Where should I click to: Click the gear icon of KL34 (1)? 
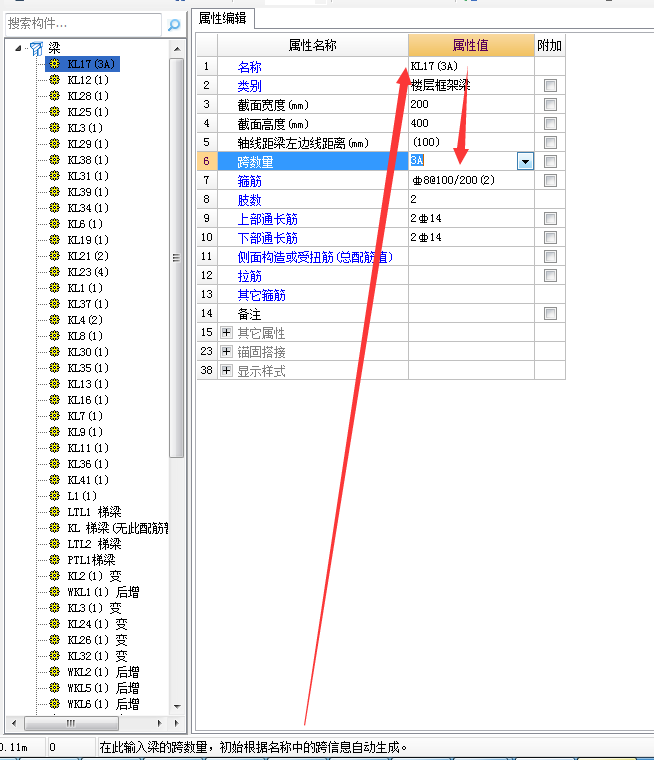pos(55,207)
